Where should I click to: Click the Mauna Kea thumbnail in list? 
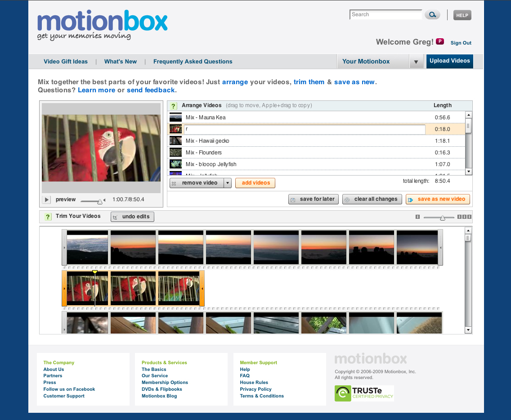tap(175, 117)
